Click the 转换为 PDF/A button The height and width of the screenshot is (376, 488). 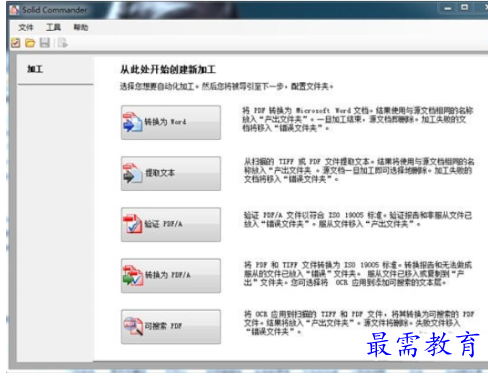point(171,276)
